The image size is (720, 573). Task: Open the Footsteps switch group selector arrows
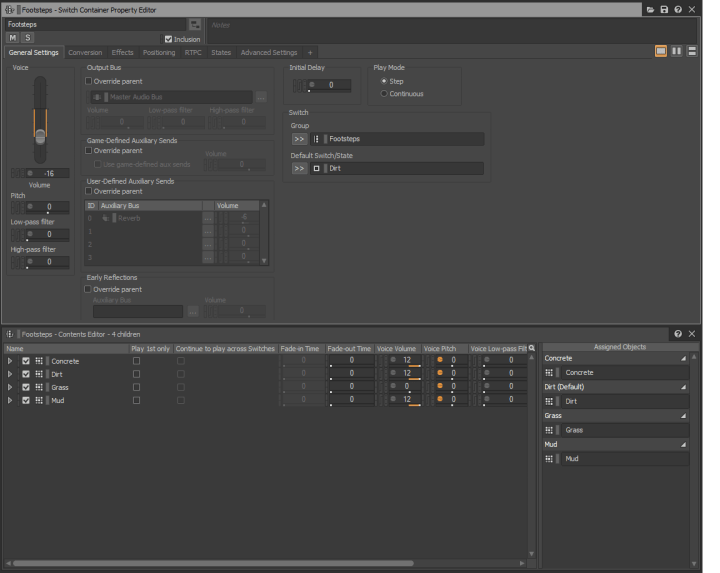pyautogui.click(x=299, y=139)
